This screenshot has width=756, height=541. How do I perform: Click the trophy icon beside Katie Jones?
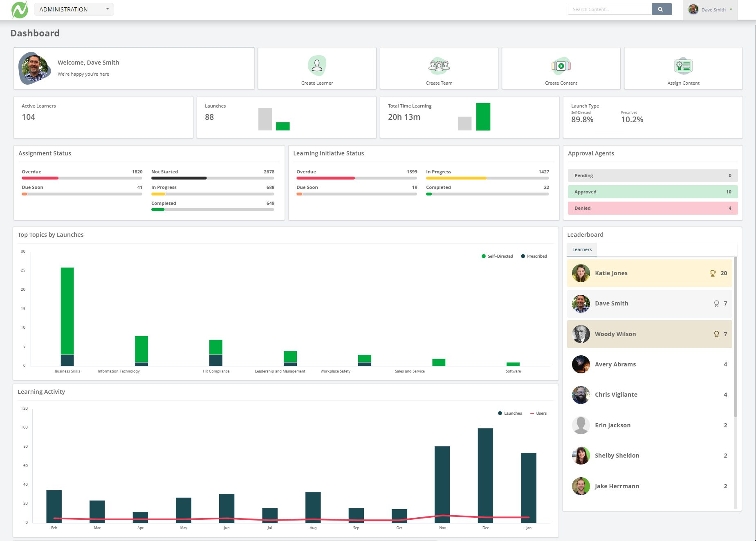713,273
